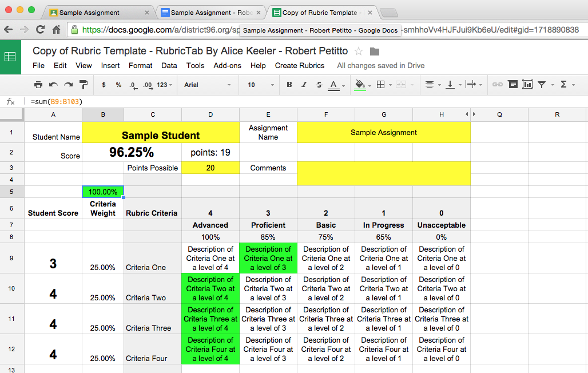This screenshot has height=373, width=588.
Task: Format as currency with dollar icon
Action: click(x=104, y=85)
